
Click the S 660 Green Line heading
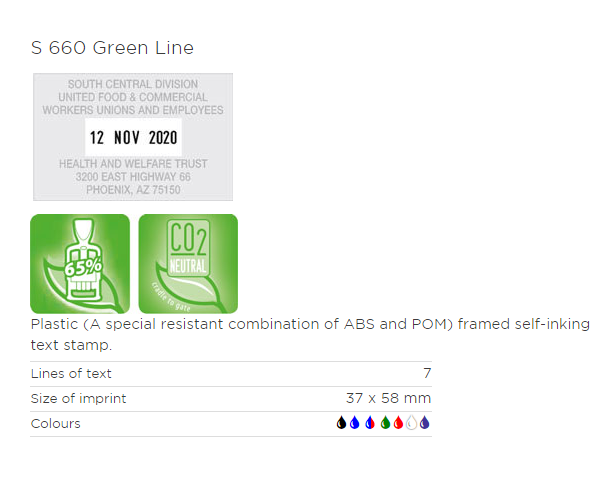(x=112, y=48)
